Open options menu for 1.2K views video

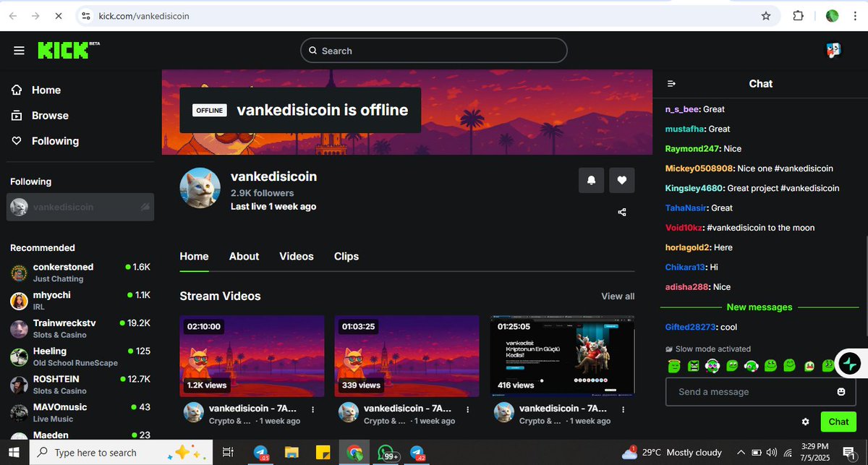[x=313, y=409]
